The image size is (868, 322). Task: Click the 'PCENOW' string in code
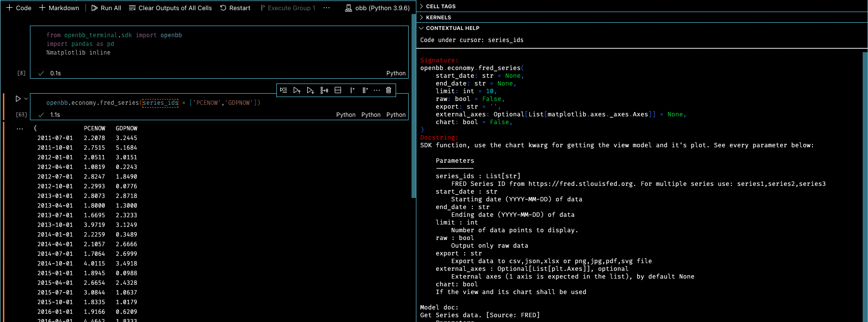(x=207, y=103)
